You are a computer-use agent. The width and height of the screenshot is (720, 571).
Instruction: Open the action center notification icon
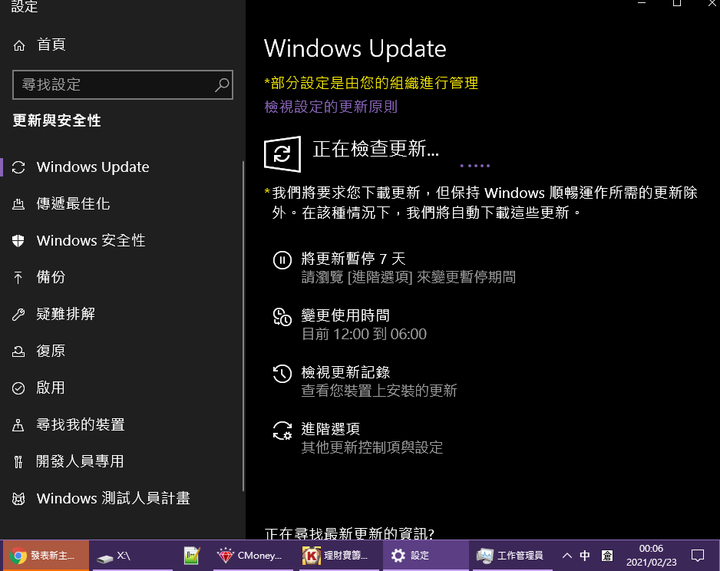pos(698,556)
